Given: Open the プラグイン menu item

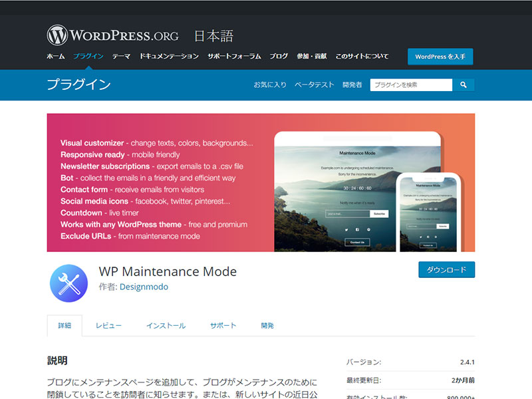Looking at the screenshot, I should pos(88,57).
